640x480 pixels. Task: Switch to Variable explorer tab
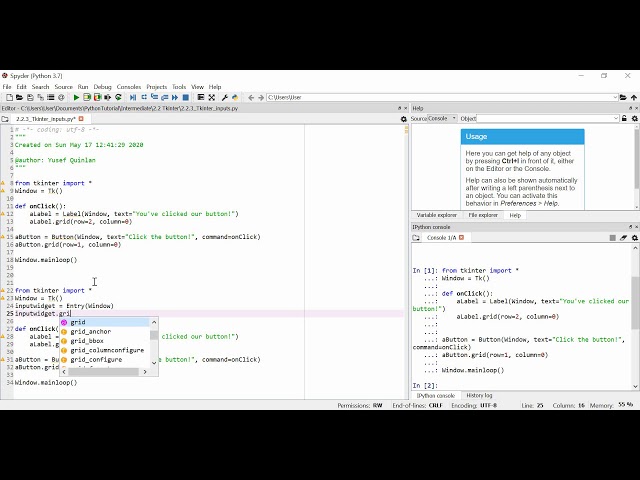pos(436,215)
